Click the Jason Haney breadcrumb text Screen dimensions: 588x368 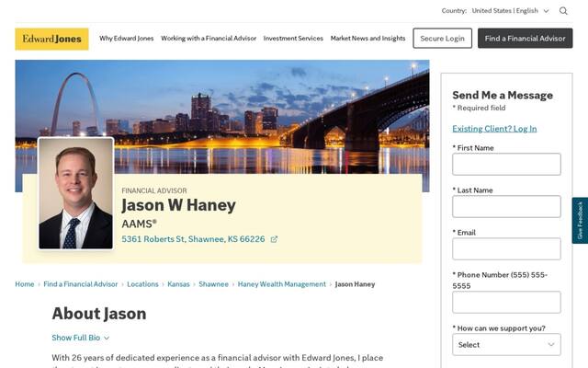tap(355, 284)
